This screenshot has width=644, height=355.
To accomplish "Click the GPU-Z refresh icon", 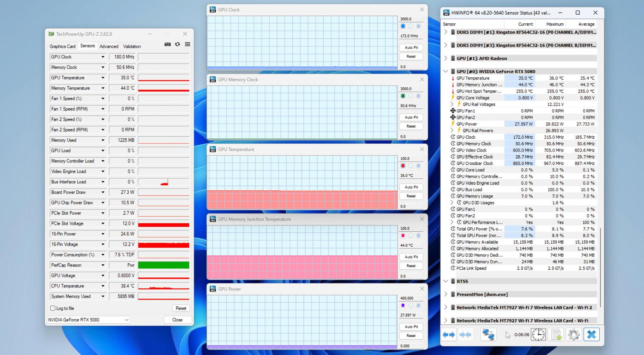I will 178,44.
